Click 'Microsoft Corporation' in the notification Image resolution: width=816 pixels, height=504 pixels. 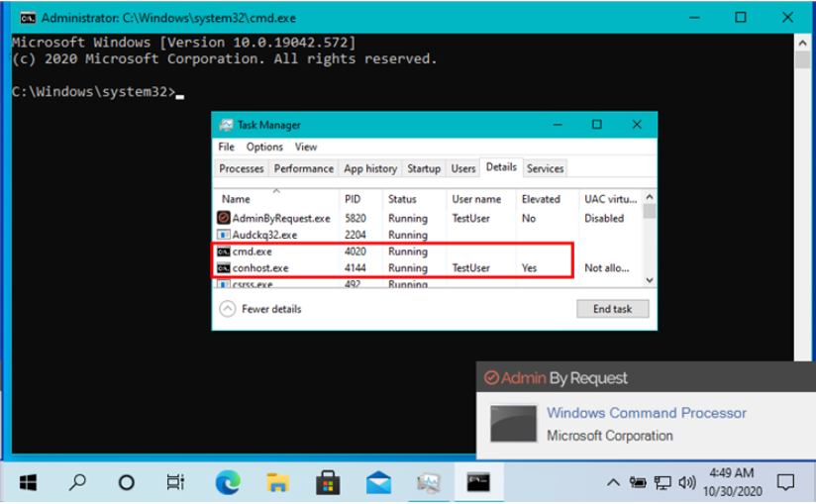point(609,436)
